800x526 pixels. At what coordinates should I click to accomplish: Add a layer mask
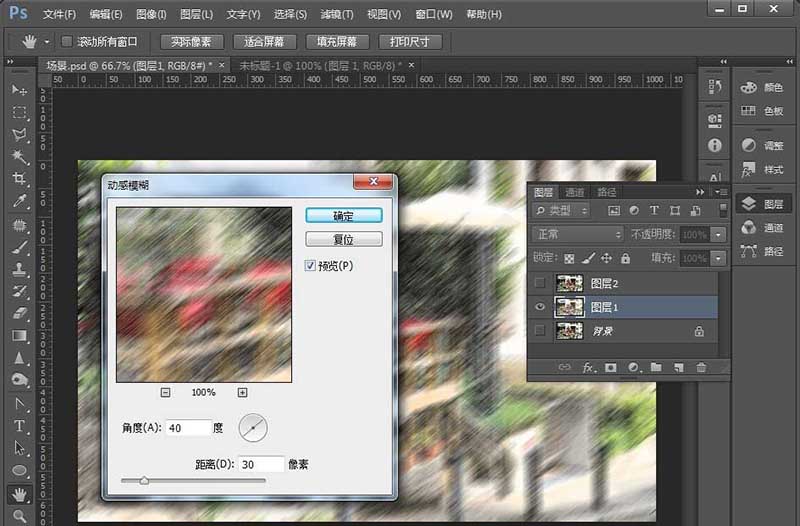[611, 367]
